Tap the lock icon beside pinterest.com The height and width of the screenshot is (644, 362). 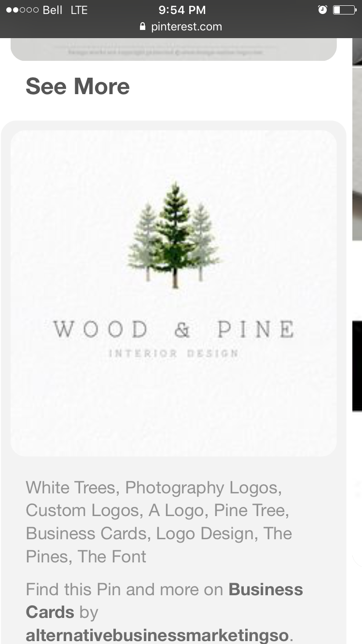pos(142,27)
